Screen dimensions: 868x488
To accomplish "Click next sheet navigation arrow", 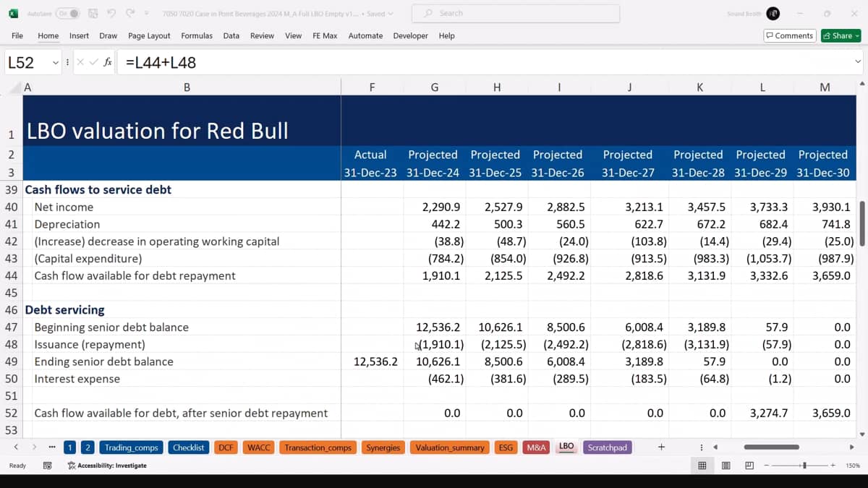I will click(x=34, y=448).
